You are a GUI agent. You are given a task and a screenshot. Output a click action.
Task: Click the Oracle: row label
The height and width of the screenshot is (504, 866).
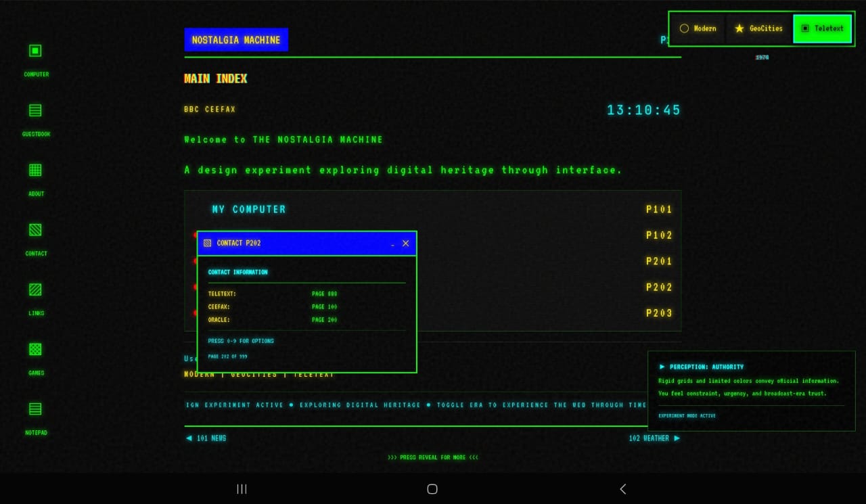[219, 320]
